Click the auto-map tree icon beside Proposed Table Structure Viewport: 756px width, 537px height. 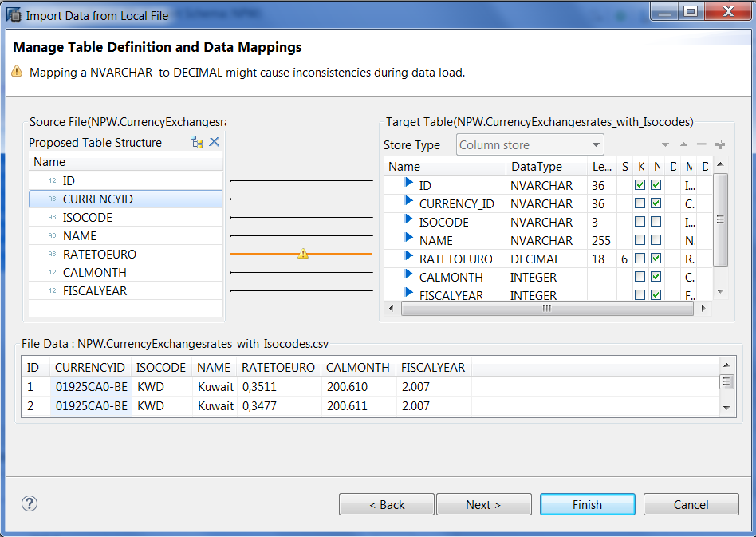(x=196, y=142)
